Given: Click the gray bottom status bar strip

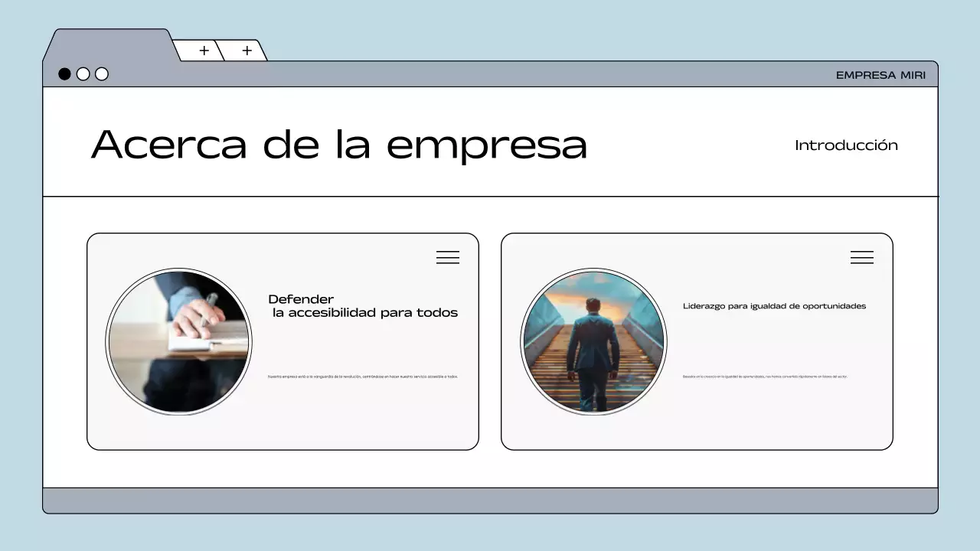Looking at the screenshot, I should 490,499.
